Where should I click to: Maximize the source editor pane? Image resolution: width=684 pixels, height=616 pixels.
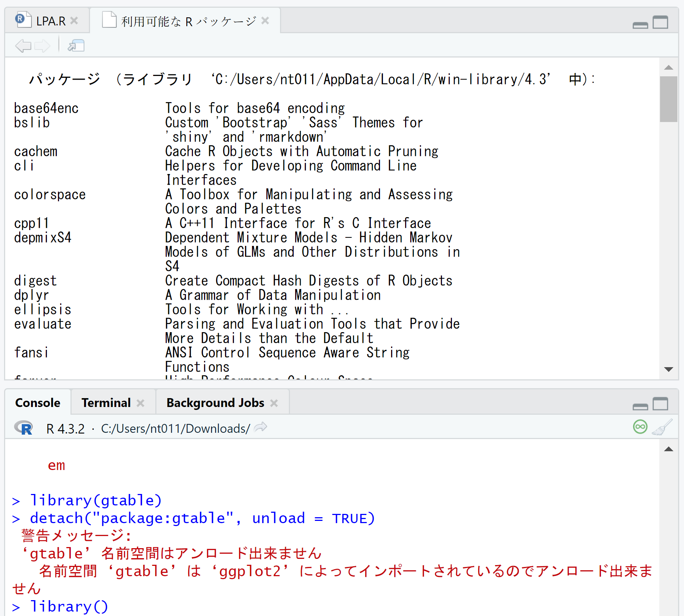click(x=660, y=22)
